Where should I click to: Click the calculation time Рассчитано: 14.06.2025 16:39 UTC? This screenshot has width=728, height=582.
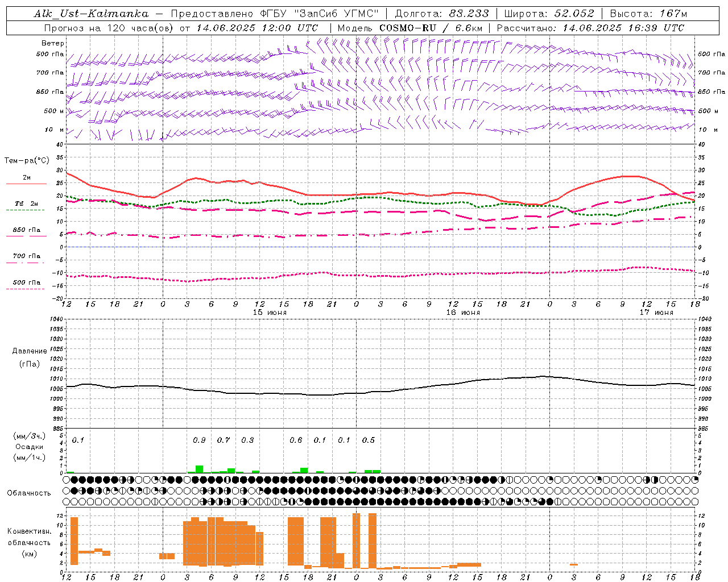pyautogui.click(x=590, y=28)
